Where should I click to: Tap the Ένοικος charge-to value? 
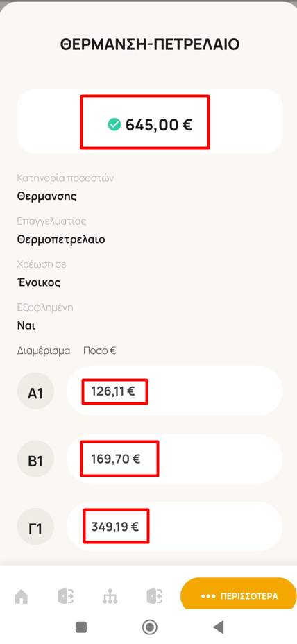(x=39, y=282)
